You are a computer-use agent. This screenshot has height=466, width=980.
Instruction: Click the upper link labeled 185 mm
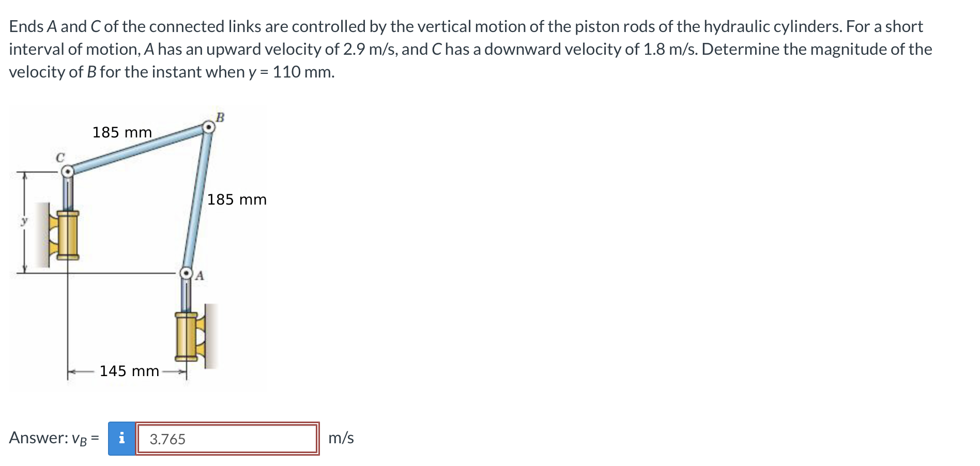(x=137, y=149)
